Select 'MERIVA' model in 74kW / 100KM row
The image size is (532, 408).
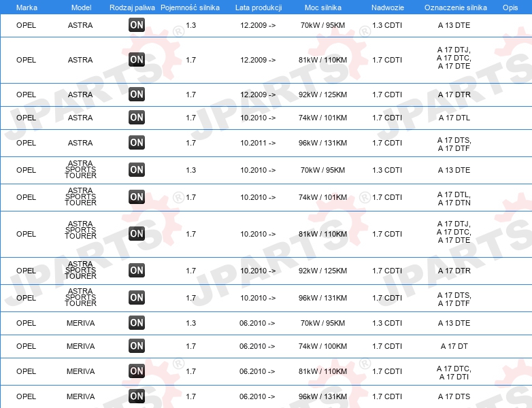pos(80,346)
